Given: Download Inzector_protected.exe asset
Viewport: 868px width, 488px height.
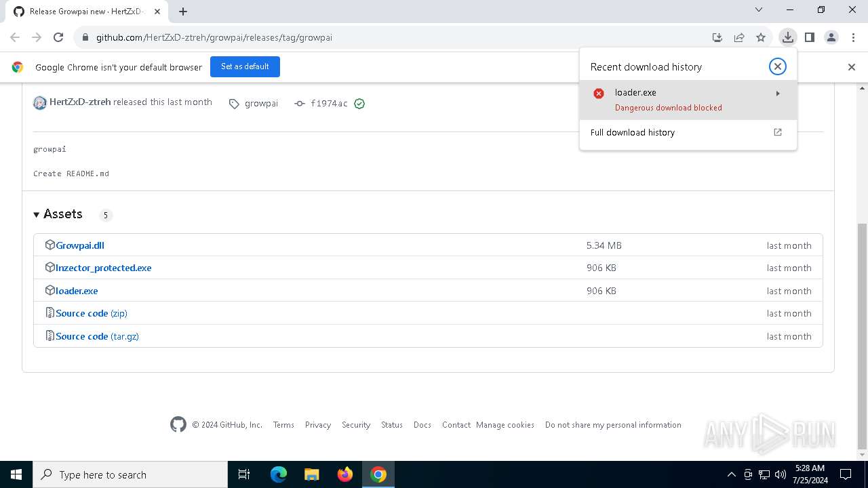Looking at the screenshot, I should tap(103, 268).
